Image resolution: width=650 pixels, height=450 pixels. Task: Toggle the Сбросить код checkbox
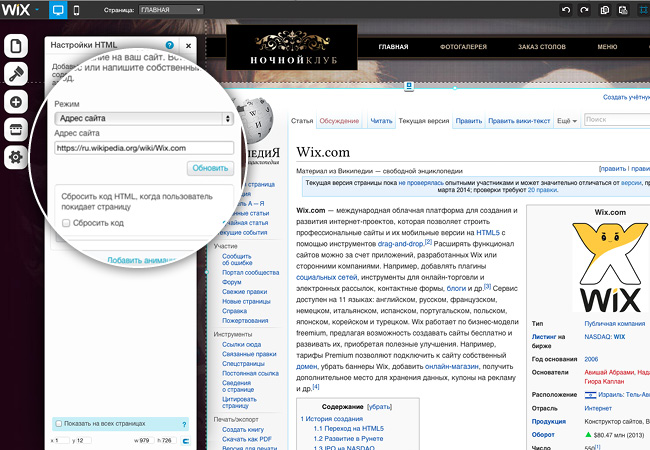[66, 223]
